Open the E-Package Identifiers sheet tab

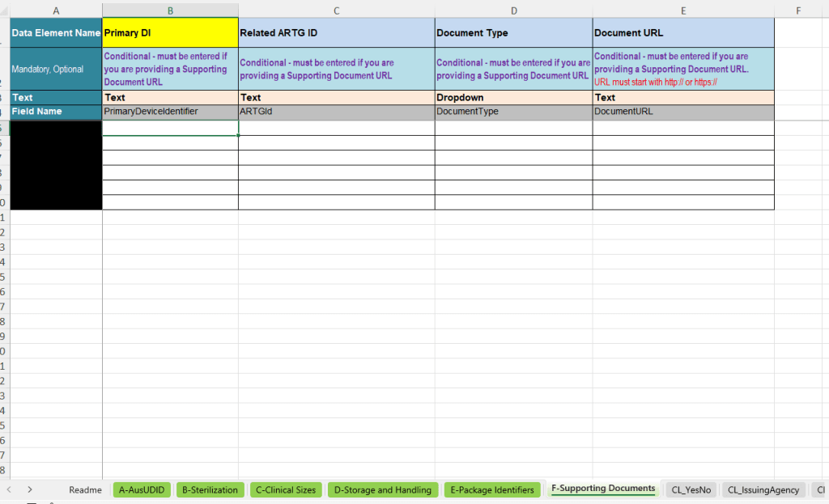(x=492, y=489)
